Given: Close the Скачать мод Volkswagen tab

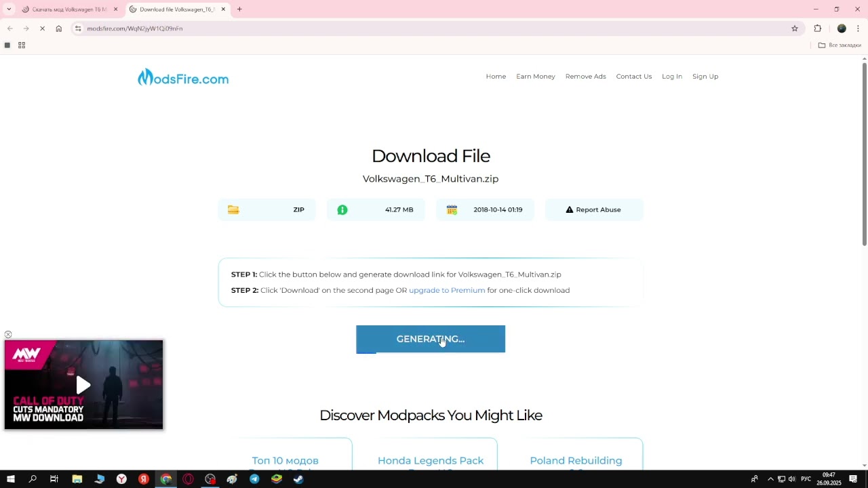Looking at the screenshot, I should (x=115, y=9).
